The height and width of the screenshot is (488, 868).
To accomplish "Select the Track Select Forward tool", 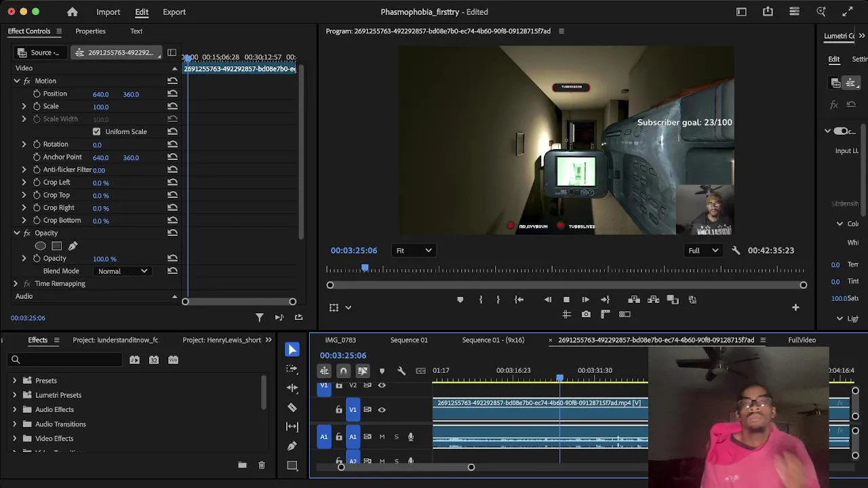I will (292, 369).
